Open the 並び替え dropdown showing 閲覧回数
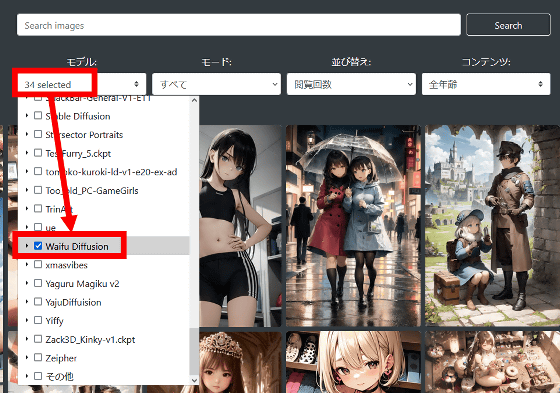The image size is (560, 393). click(x=351, y=84)
